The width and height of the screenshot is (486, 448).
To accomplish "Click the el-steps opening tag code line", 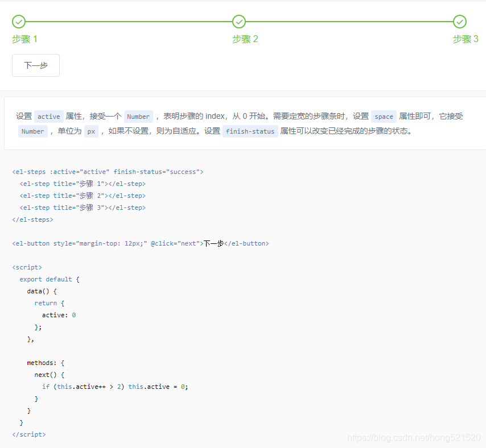I will click(108, 172).
